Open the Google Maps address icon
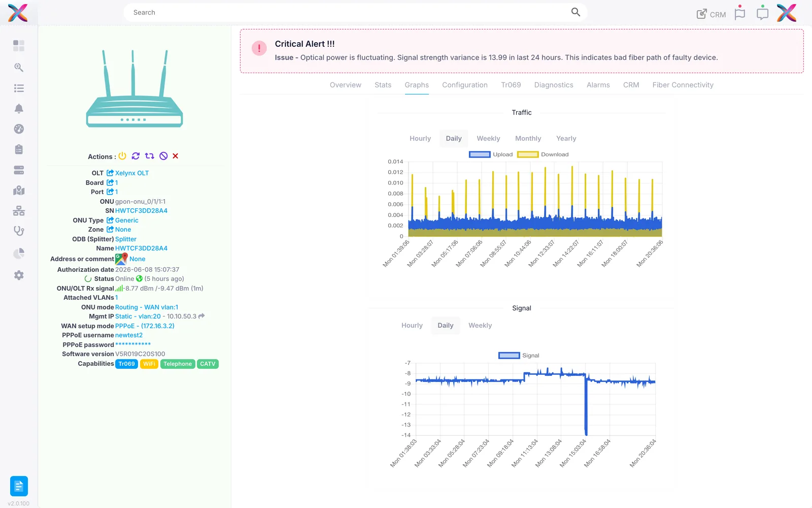Screen dimensions: 812x508 tap(121, 259)
